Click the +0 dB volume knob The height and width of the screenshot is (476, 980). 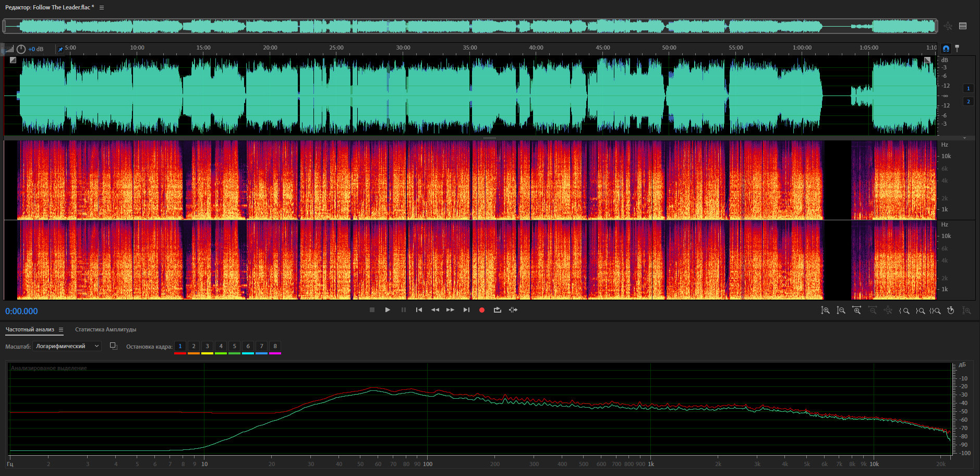[21, 49]
